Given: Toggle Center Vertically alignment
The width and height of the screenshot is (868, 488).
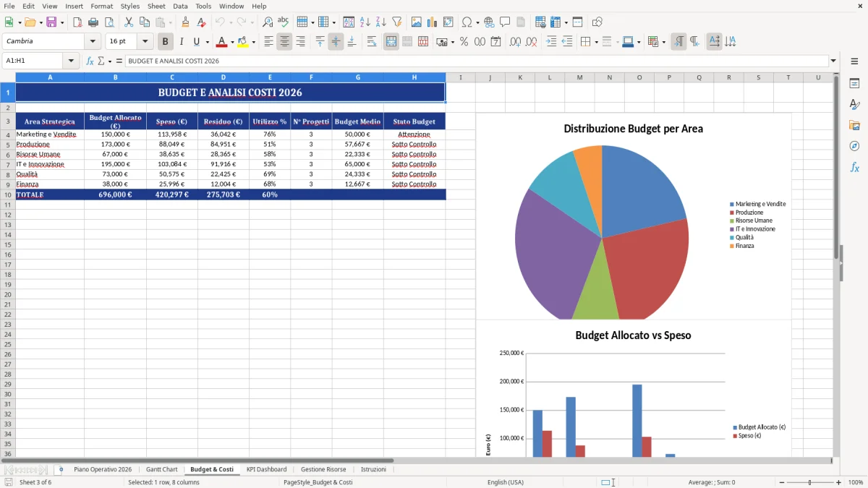Looking at the screenshot, I should pos(336,42).
